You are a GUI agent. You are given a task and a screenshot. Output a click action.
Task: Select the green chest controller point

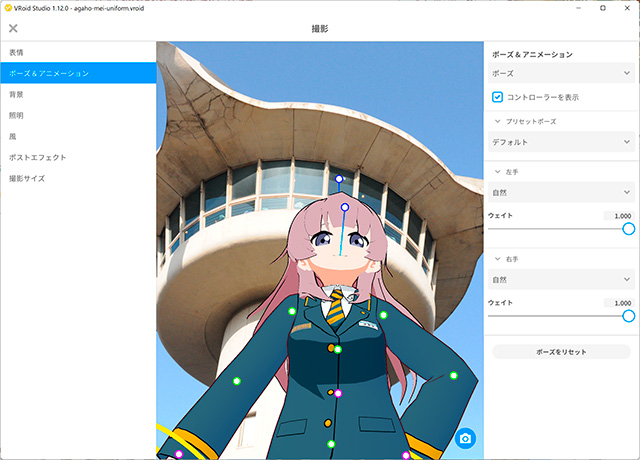click(x=338, y=349)
